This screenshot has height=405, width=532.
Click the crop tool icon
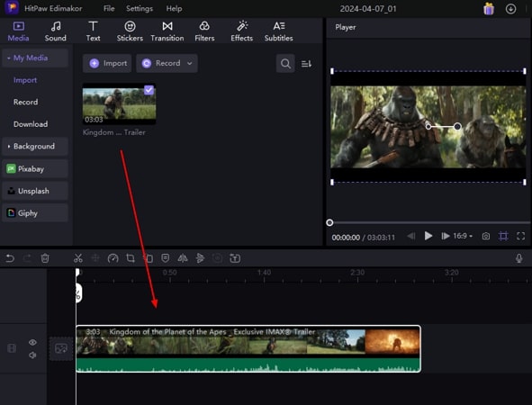[131, 258]
